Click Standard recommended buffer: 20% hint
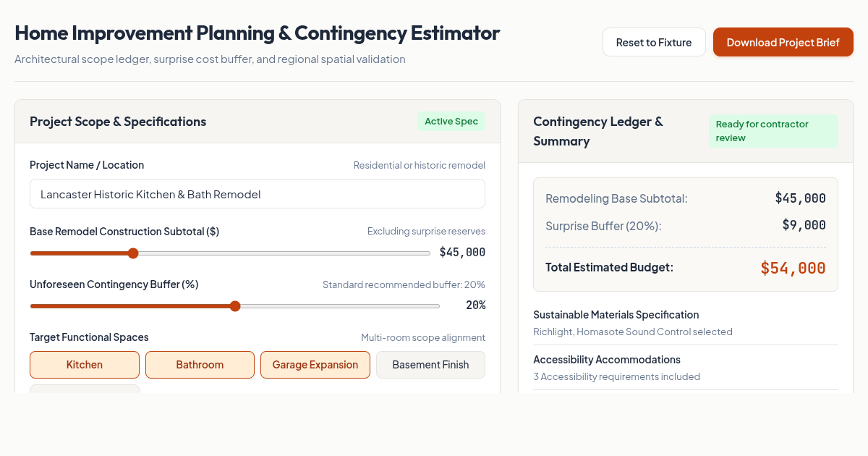Image resolution: width=868 pixels, height=456 pixels. point(404,284)
